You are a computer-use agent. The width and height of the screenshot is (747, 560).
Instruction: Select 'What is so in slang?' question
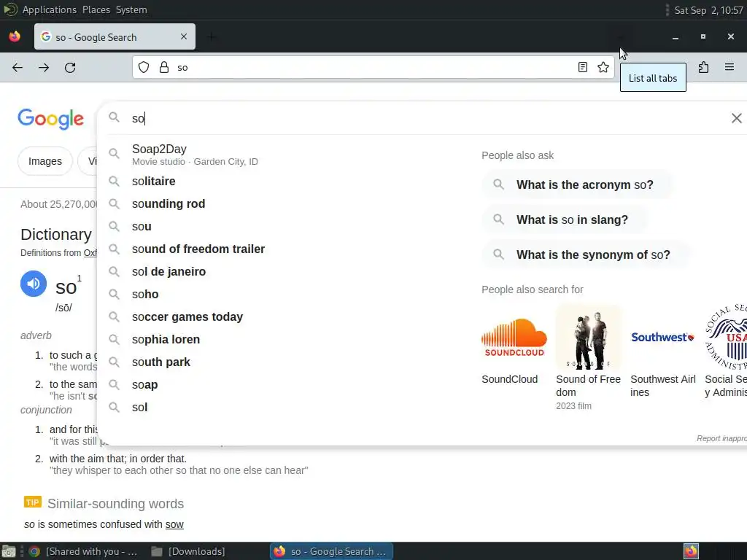(x=565, y=219)
